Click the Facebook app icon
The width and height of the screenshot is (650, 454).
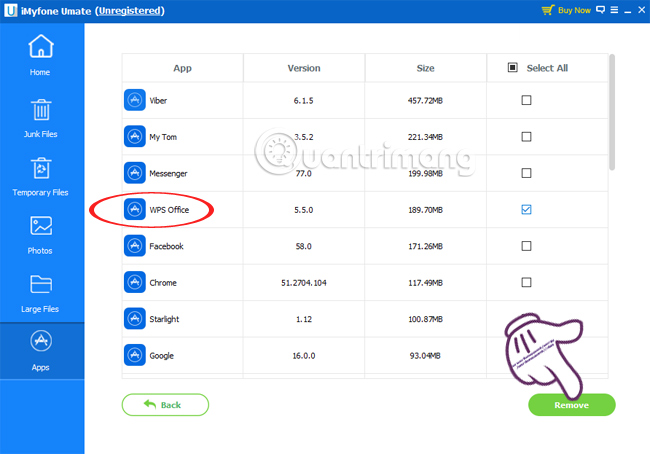[135, 246]
